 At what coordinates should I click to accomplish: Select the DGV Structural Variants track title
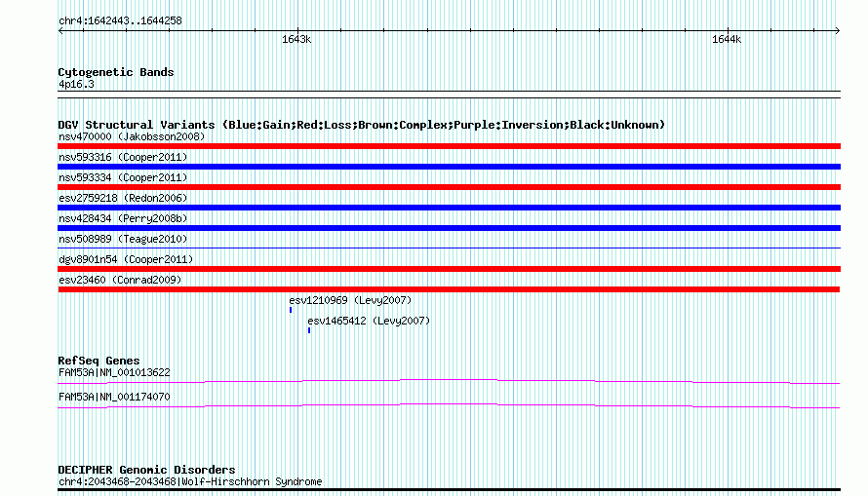(x=361, y=125)
